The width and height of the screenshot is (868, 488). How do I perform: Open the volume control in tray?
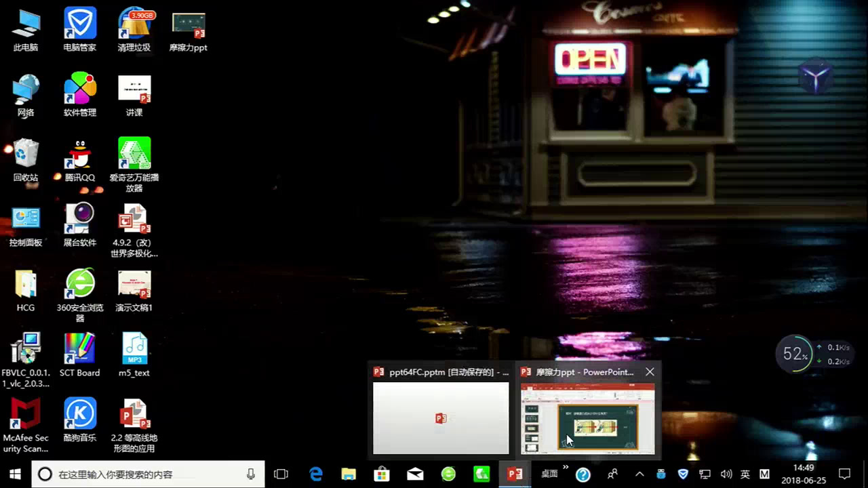tap(726, 474)
